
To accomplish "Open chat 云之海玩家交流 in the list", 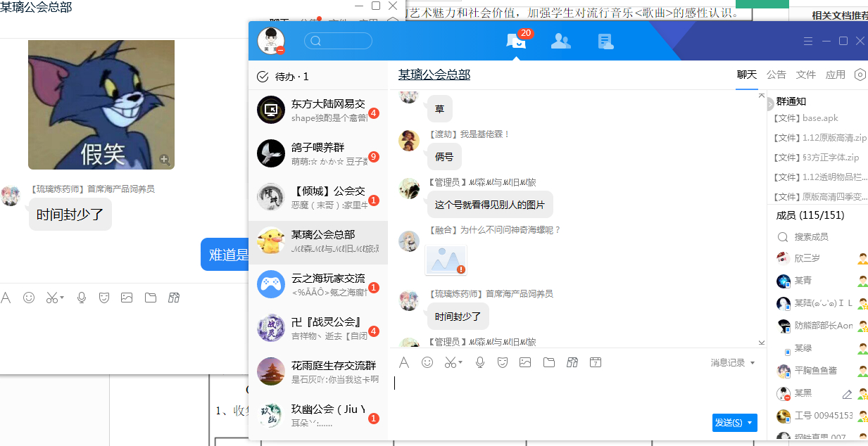I will click(x=318, y=284).
